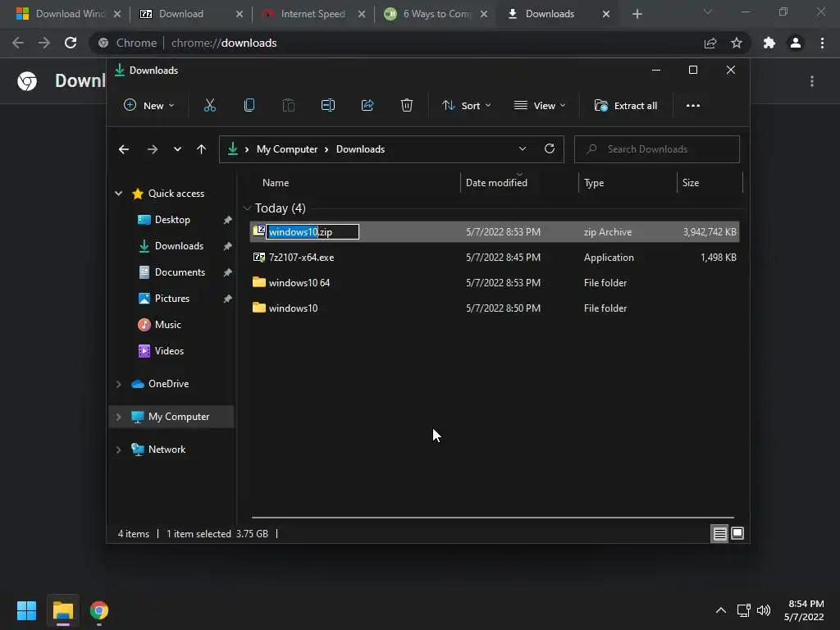Expand the Network tree node

click(x=118, y=450)
